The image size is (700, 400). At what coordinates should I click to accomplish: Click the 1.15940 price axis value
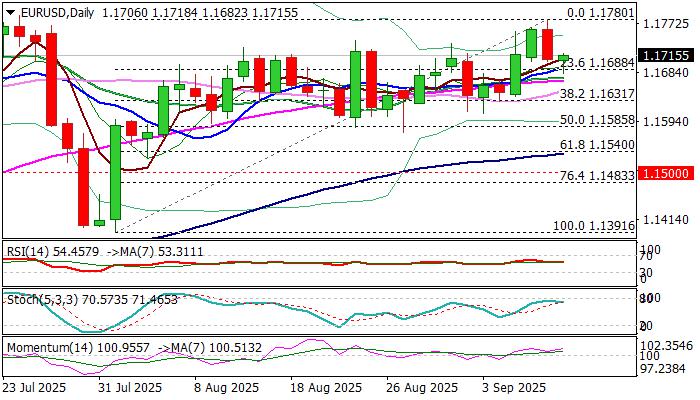click(x=664, y=121)
